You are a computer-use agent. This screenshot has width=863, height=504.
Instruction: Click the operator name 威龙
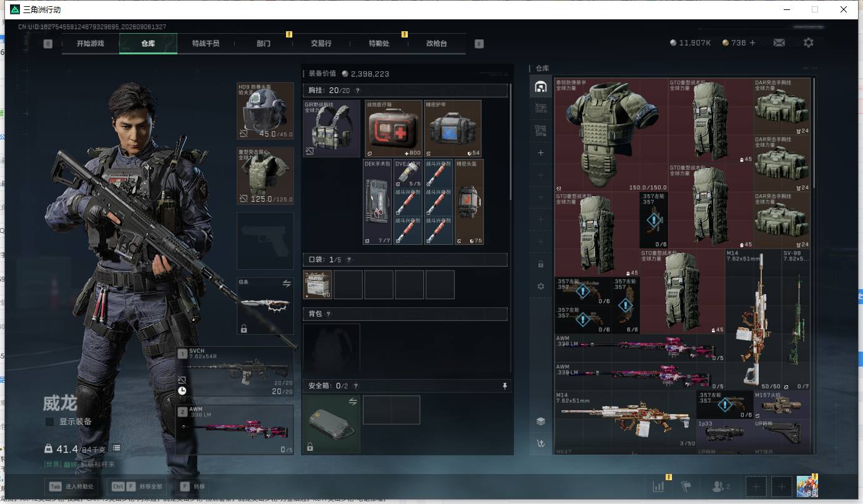[x=60, y=403]
